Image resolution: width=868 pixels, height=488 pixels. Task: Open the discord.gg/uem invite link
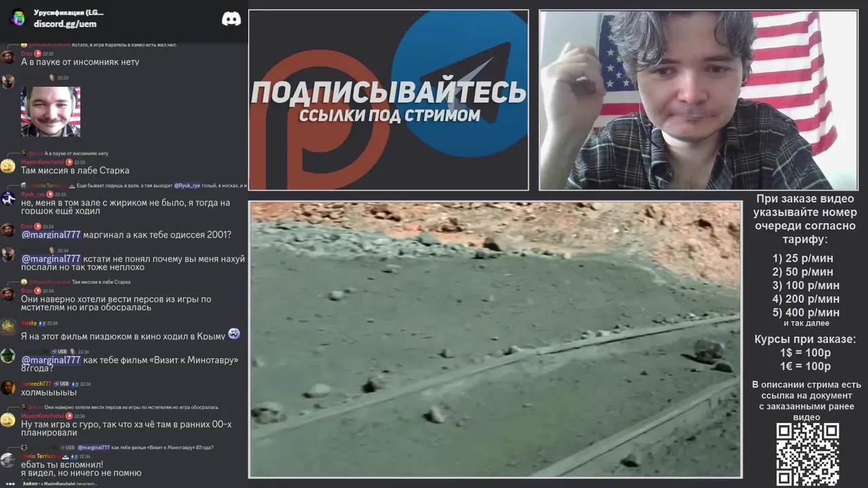click(65, 24)
